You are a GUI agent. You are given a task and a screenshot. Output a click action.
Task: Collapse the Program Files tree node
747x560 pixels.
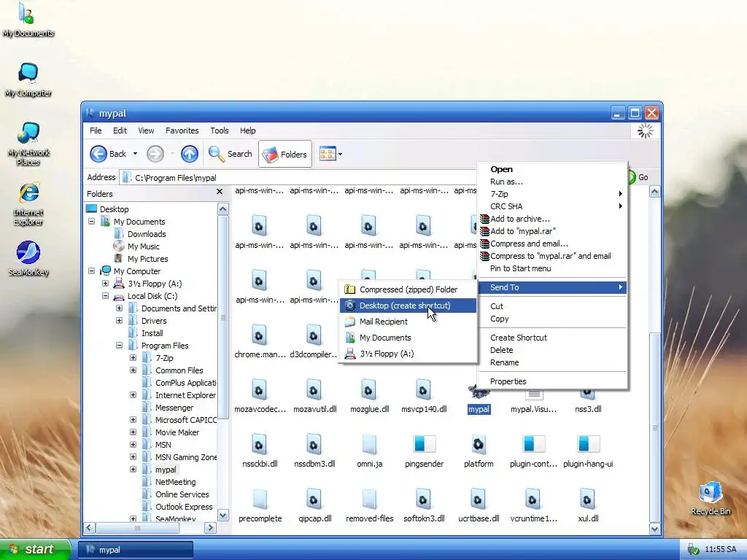[119, 345]
